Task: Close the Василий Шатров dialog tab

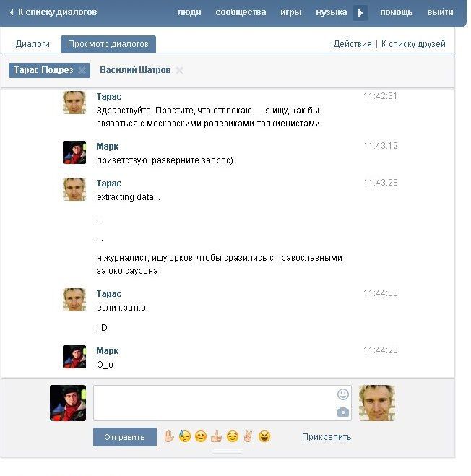Action: coord(179,71)
